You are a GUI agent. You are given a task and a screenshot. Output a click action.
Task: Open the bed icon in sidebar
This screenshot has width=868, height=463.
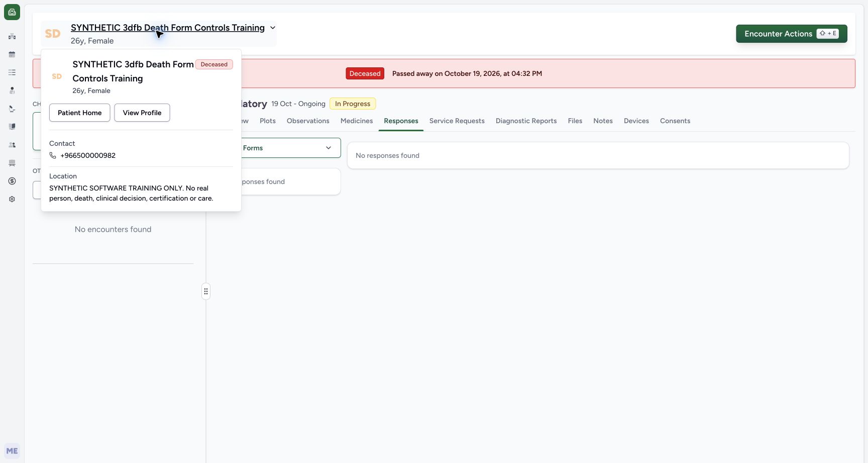click(x=12, y=163)
